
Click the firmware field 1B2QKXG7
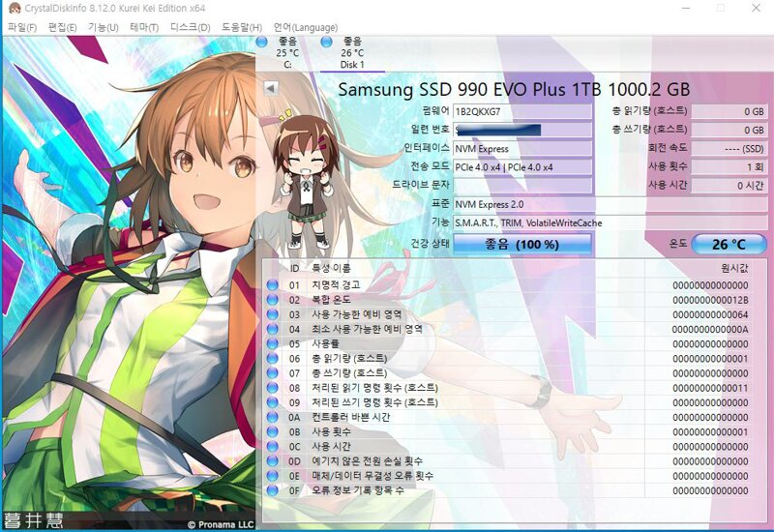522,111
